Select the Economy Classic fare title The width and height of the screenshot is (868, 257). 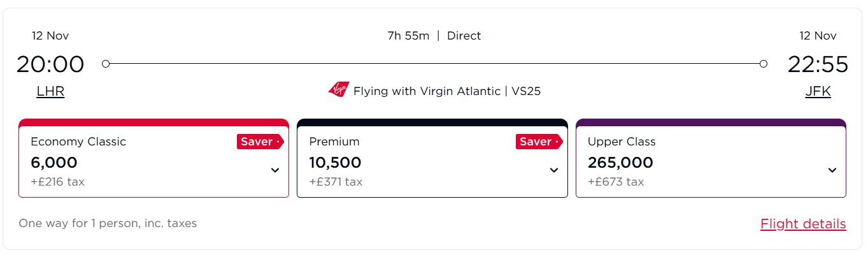coord(78,142)
